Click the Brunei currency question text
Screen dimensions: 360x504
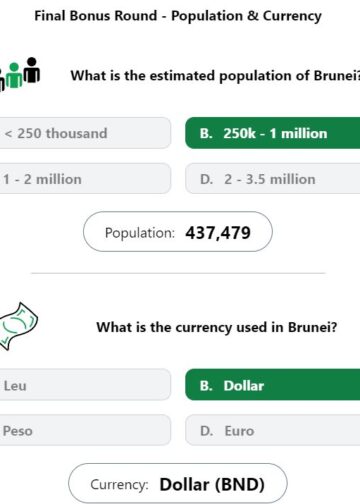(x=217, y=327)
